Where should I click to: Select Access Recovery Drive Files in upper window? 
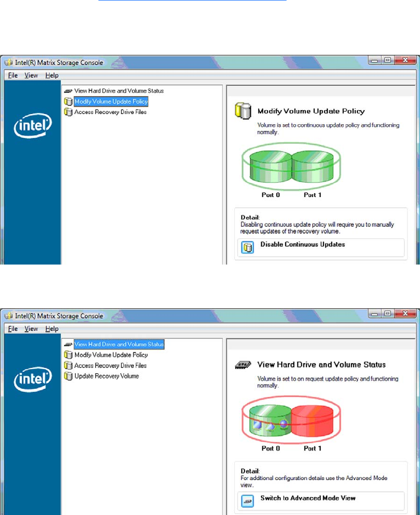(x=110, y=112)
